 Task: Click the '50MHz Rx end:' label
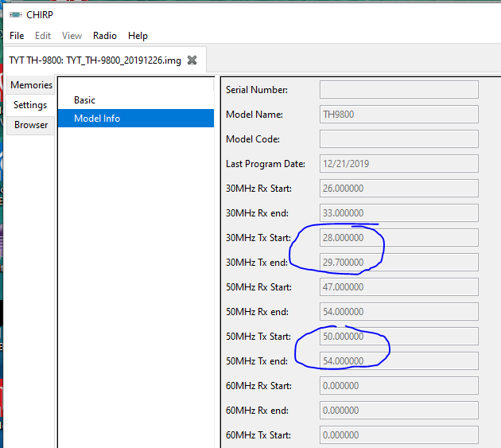257,311
